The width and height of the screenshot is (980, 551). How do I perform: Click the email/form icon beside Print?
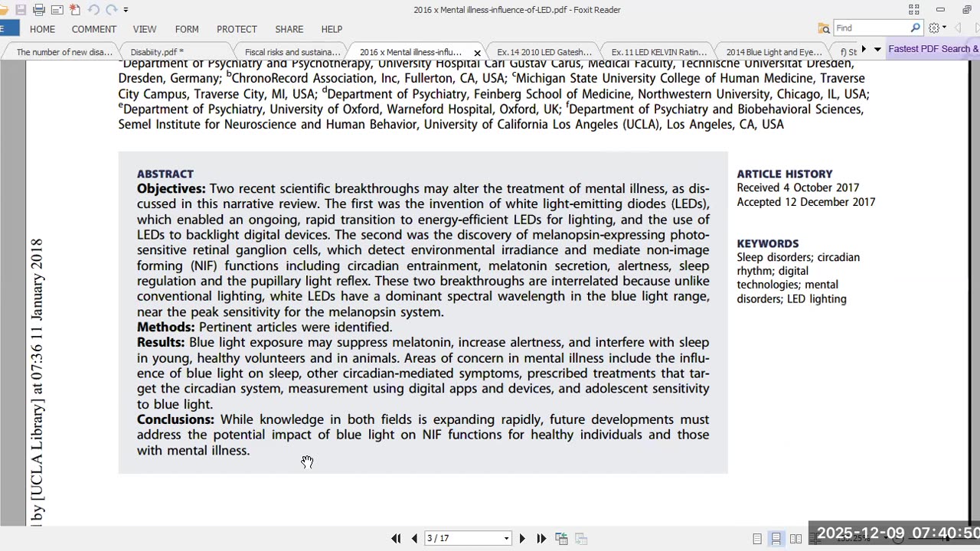(x=57, y=10)
